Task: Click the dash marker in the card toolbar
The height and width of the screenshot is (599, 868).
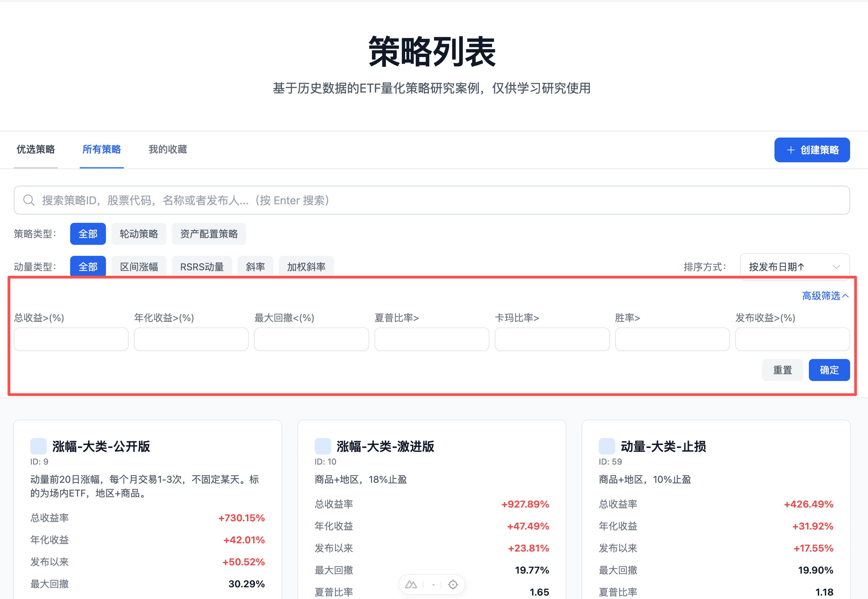Action: (x=433, y=584)
